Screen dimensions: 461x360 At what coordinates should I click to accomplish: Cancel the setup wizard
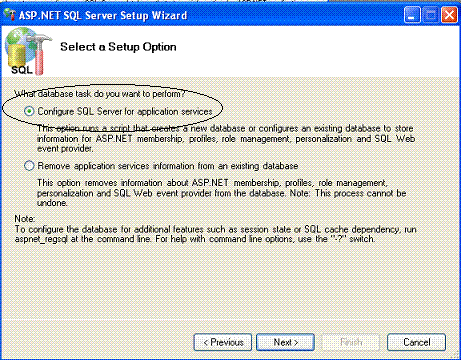pyautogui.click(x=416, y=342)
